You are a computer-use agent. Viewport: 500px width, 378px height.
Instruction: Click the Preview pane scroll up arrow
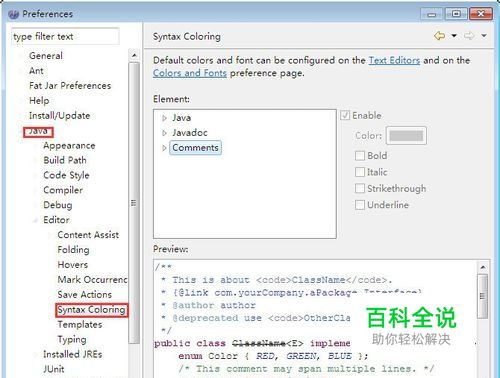point(483,267)
